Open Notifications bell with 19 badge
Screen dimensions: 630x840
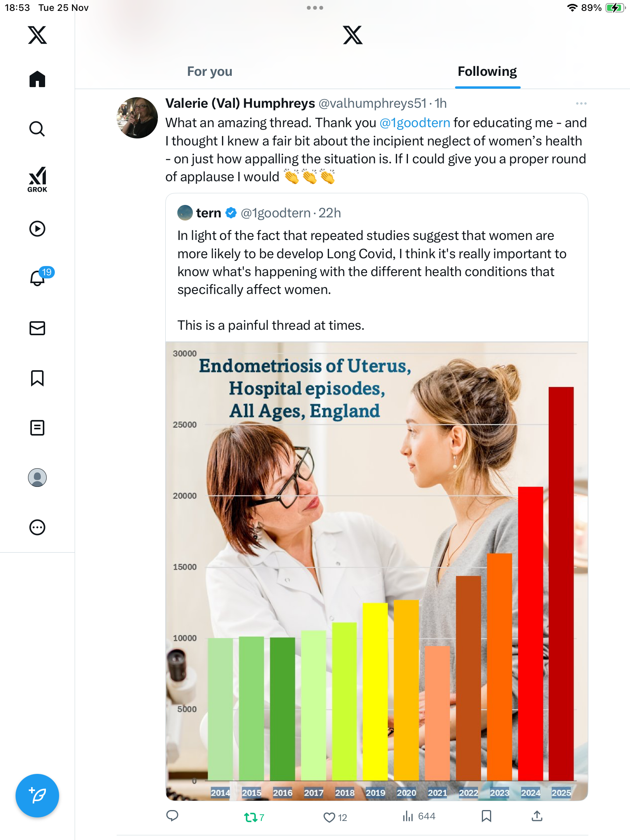38,278
